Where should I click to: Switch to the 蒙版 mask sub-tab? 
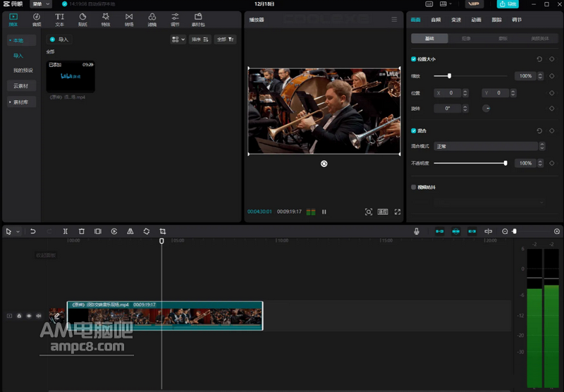503,39
